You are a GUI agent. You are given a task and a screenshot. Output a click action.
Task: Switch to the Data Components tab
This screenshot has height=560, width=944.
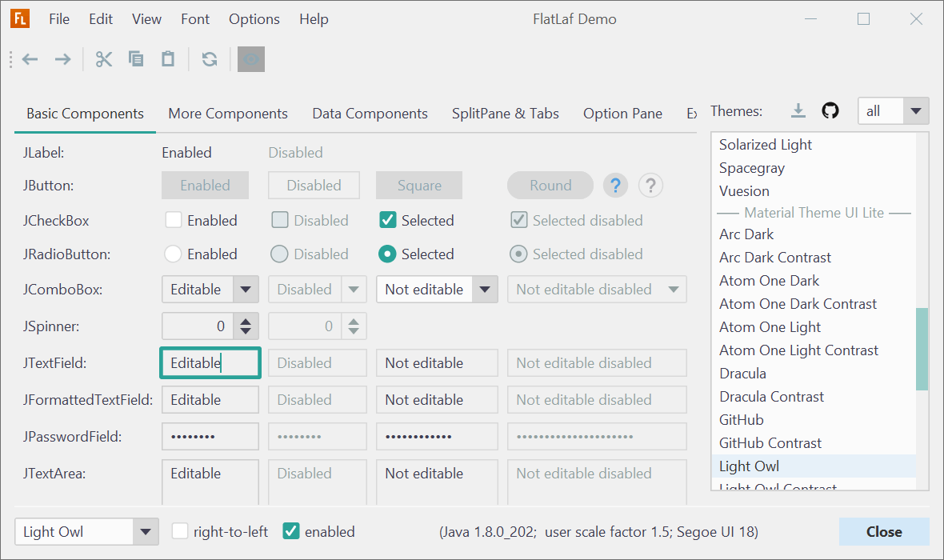(x=370, y=114)
